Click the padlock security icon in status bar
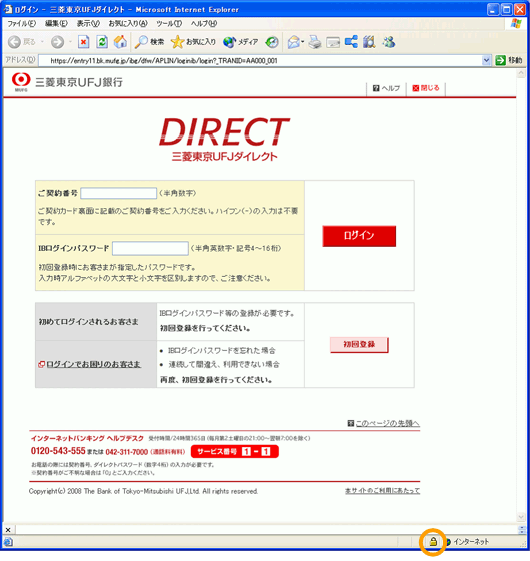 tap(433, 542)
